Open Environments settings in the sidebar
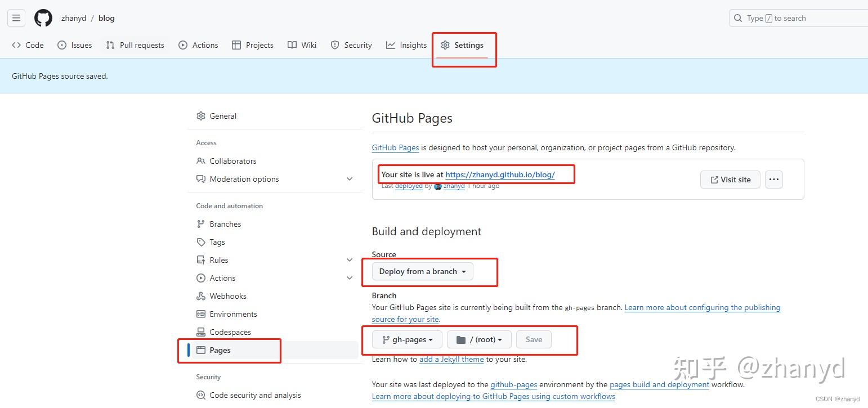Screen dimensions: 868x408 (232, 313)
